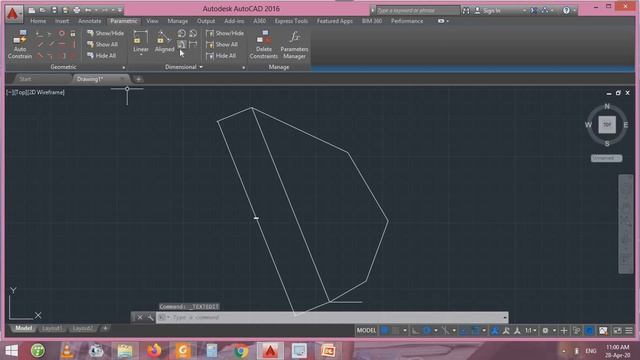Click the Undo arrow in quick access toolbar
This screenshot has height=360, width=640.
pyautogui.click(x=88, y=10)
